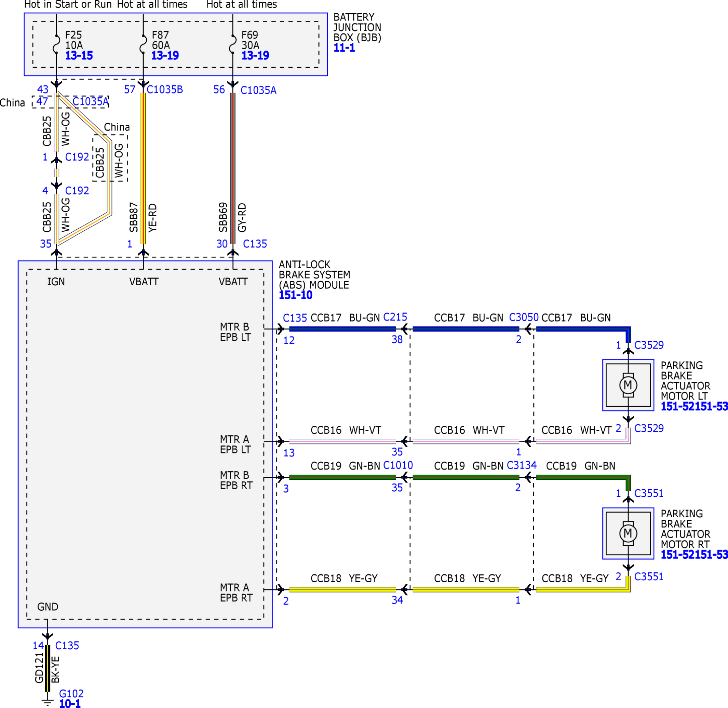This screenshot has height=708, width=728.
Task: Click the 'GY-RD' wire color label
Action: tap(242, 218)
